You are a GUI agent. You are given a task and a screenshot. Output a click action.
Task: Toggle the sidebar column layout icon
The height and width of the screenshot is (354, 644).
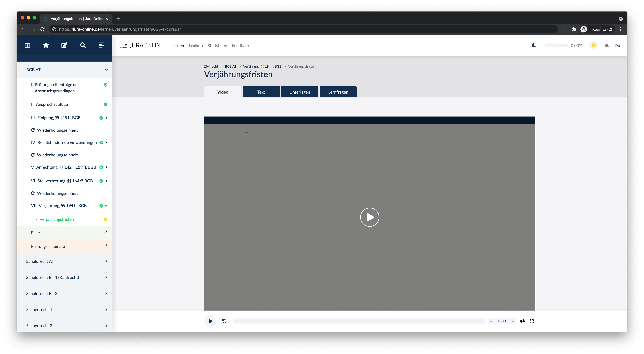coord(27,45)
